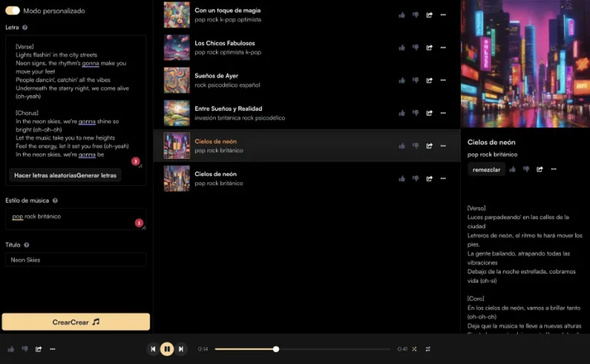The width and height of the screenshot is (590, 364).
Task: Click the playback progress slider handle
Action: (276, 349)
